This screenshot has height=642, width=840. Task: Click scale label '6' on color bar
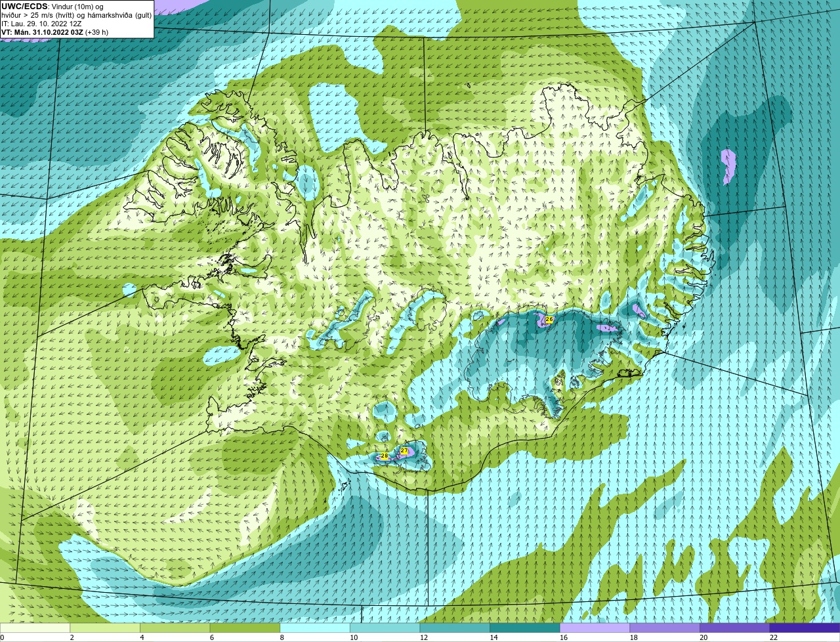click(x=211, y=637)
